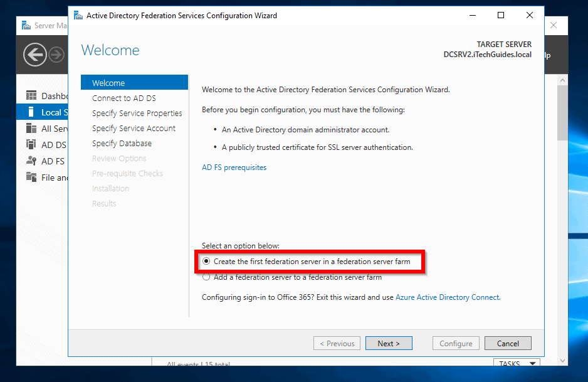
Task: Click Next to continue the wizard
Action: point(389,343)
